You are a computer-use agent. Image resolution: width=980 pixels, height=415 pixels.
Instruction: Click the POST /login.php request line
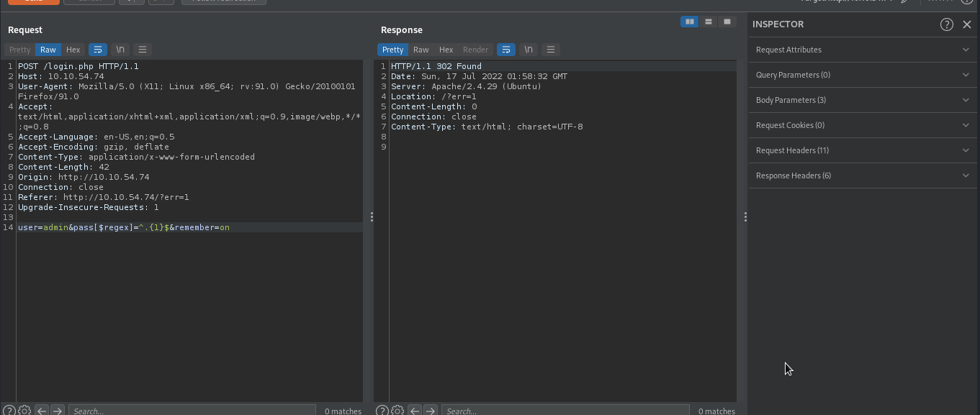click(78, 66)
